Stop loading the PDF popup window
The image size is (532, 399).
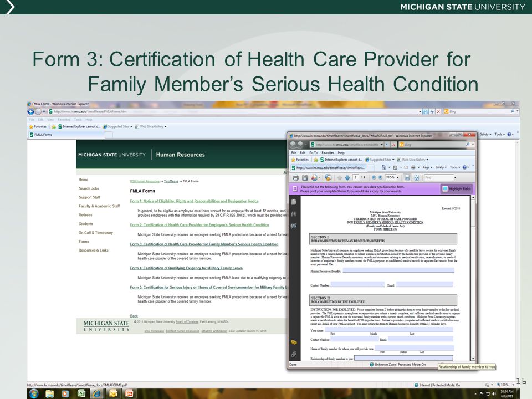[x=393, y=145]
